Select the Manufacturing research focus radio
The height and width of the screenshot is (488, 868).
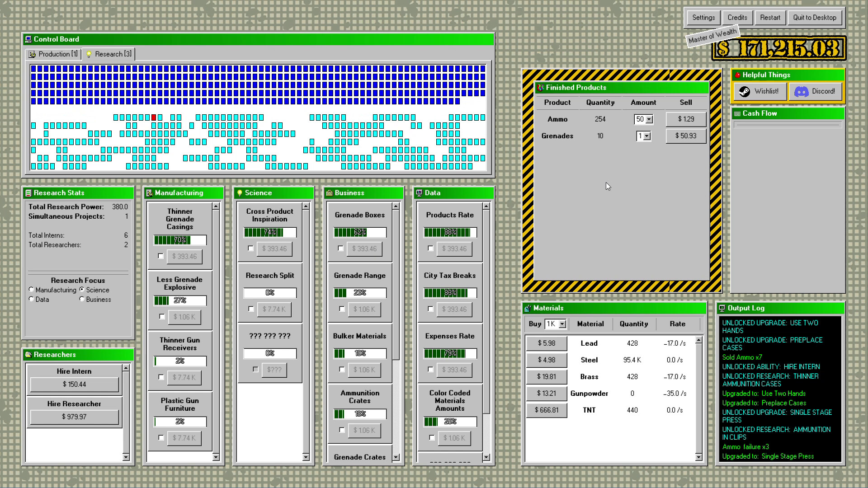pos(31,290)
